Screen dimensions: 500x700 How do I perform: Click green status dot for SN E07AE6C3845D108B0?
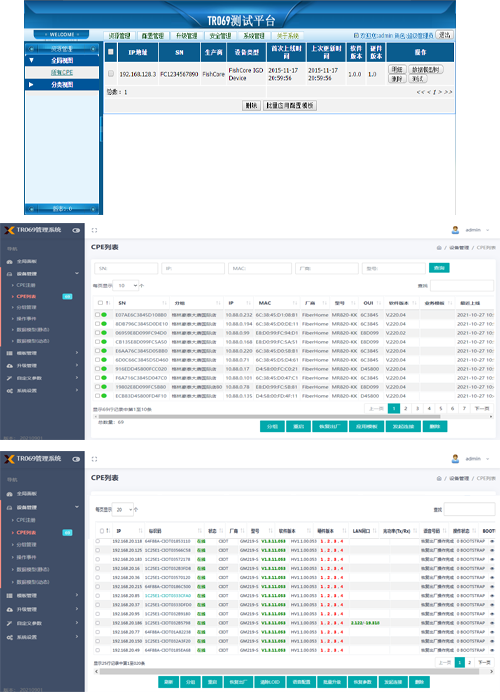pos(104,315)
